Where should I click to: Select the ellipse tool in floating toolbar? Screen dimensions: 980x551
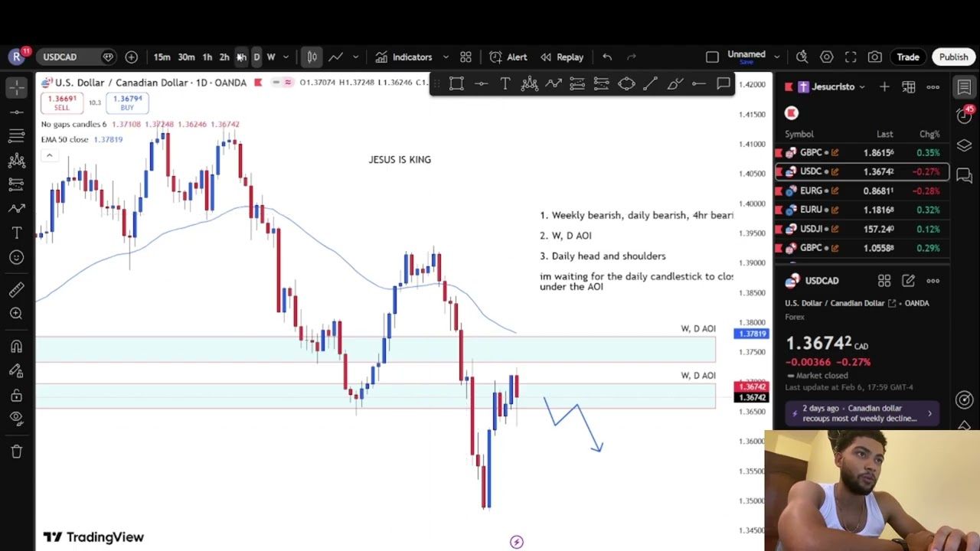coord(626,83)
